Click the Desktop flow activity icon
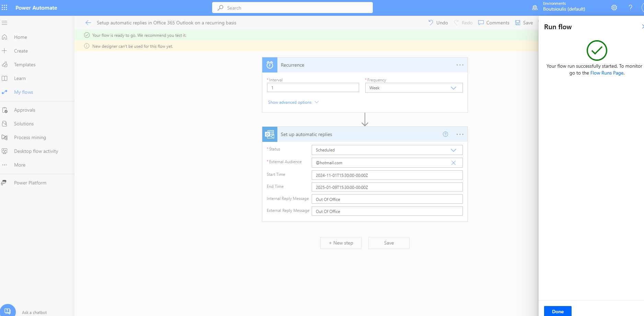Viewport: 644px width, 316px height. [4, 151]
